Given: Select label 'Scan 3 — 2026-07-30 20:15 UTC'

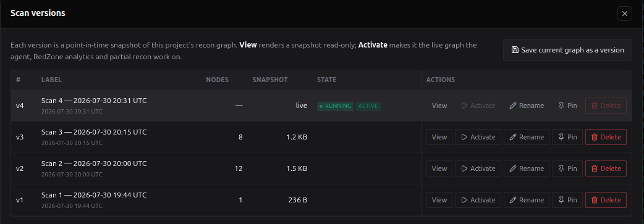Looking at the screenshot, I should click(x=94, y=132).
